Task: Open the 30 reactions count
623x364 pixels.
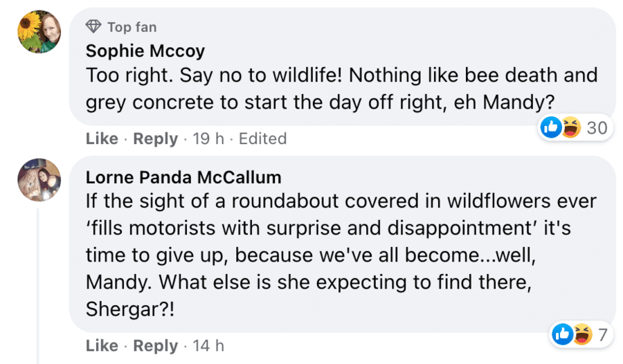Action: (596, 128)
